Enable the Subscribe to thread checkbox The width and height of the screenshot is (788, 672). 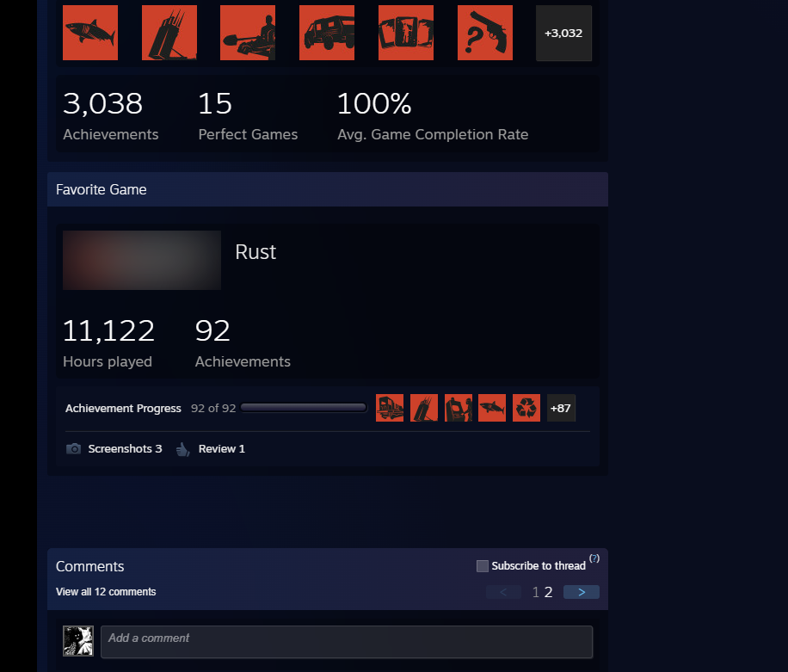pyautogui.click(x=483, y=566)
